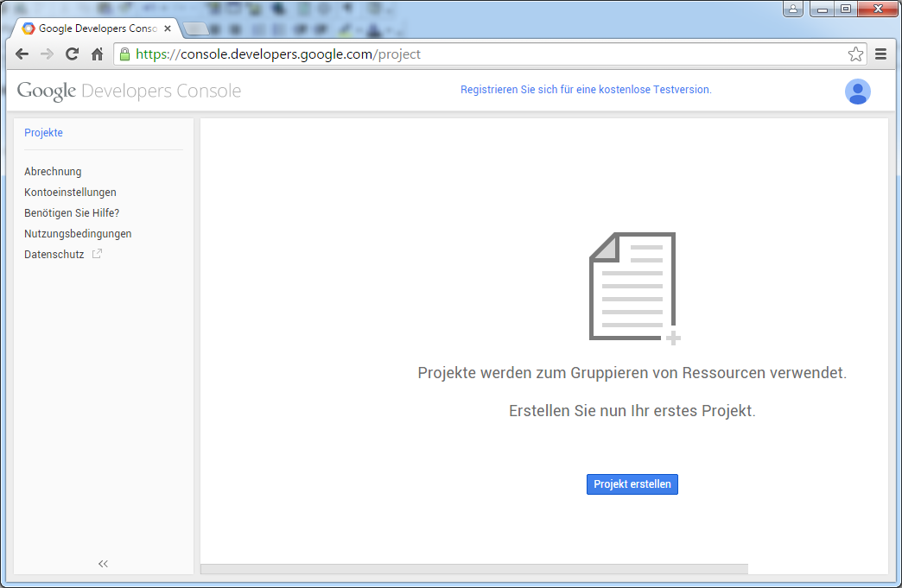Open a new browser tab

[x=196, y=28]
